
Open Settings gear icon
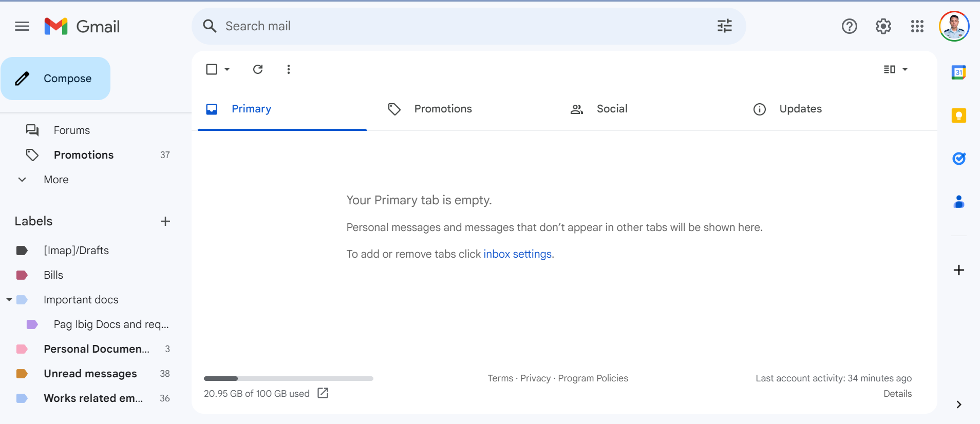[883, 26]
